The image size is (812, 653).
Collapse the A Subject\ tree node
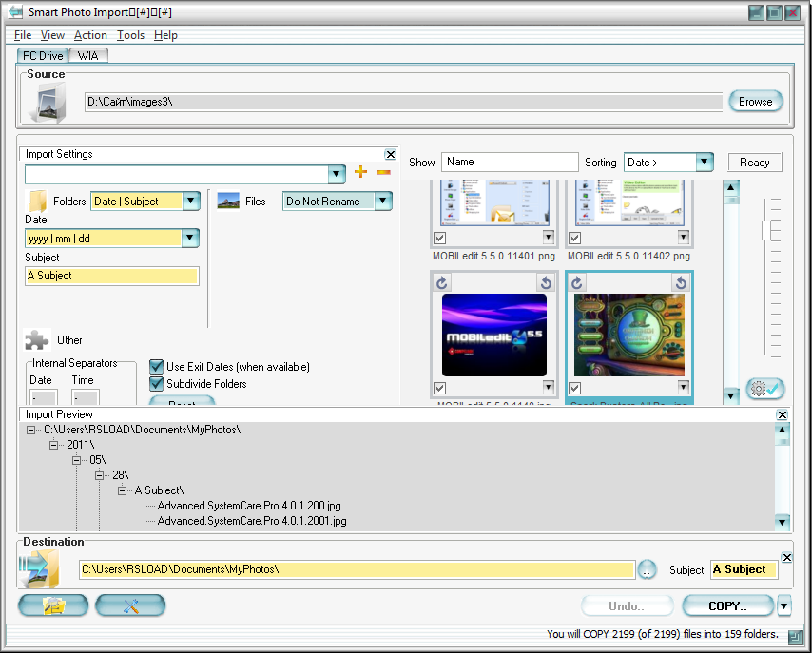click(123, 490)
